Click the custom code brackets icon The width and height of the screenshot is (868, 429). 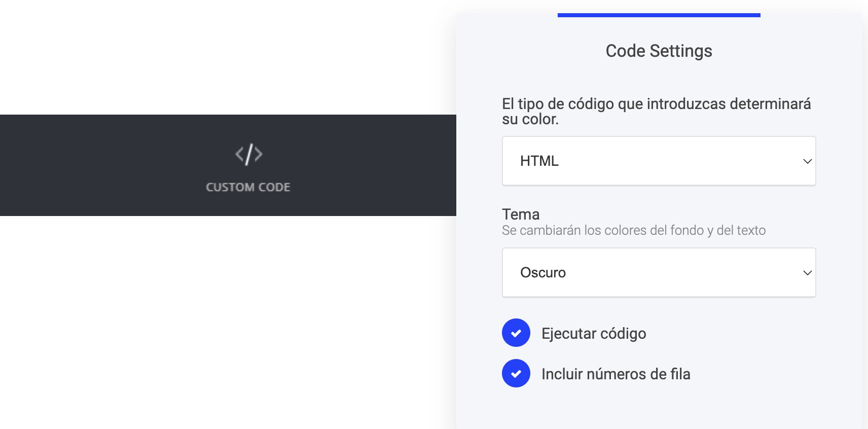coord(248,154)
